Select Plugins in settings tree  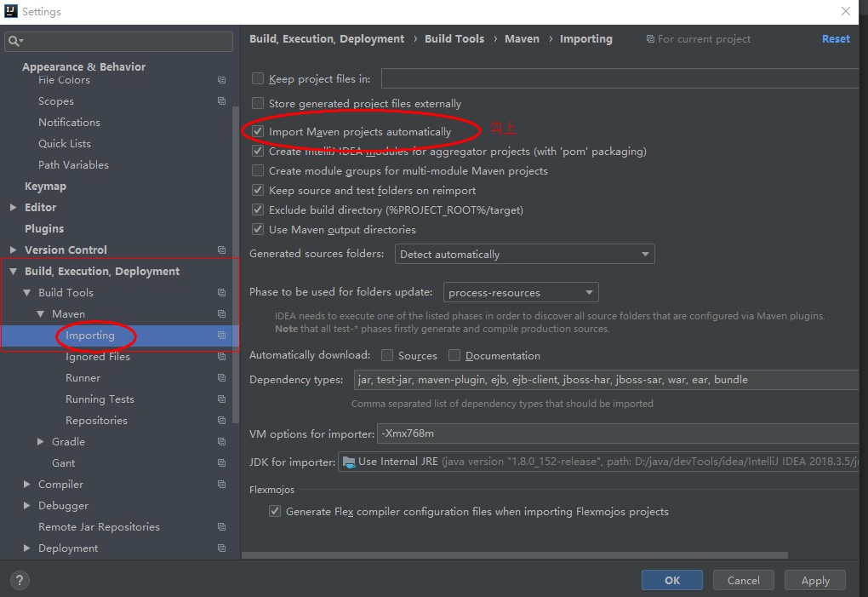[x=44, y=229]
